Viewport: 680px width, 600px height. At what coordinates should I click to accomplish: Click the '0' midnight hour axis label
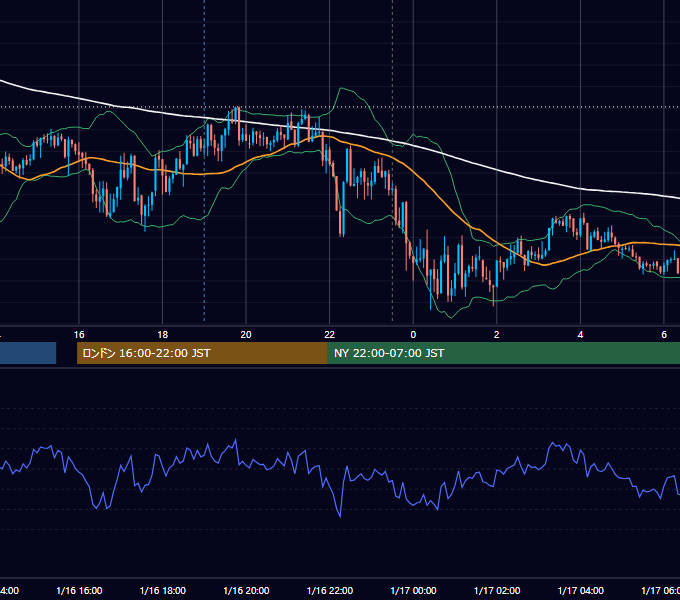(413, 335)
